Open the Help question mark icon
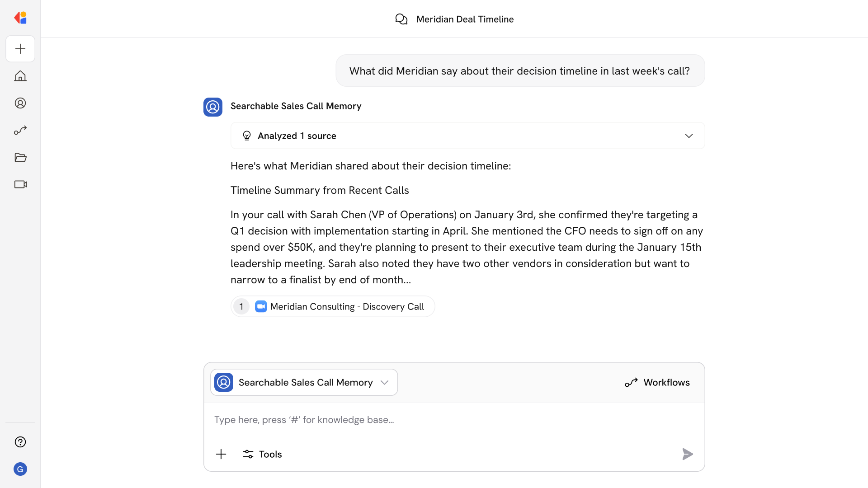This screenshot has height=488, width=868. (x=20, y=442)
